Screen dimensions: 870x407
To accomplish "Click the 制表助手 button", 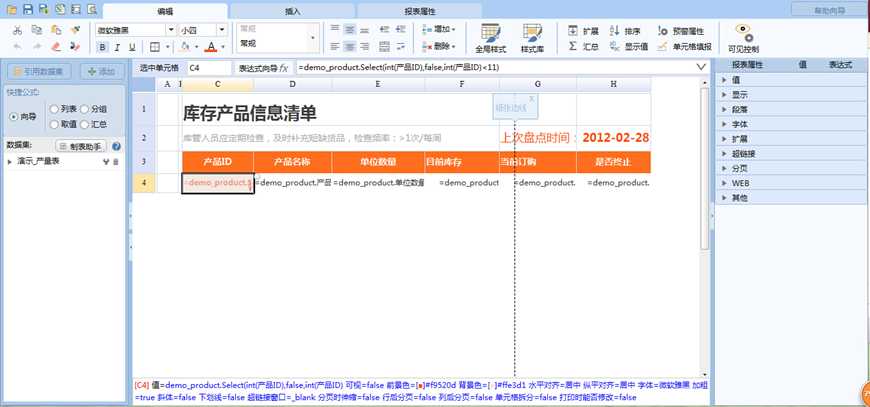I will click(81, 146).
